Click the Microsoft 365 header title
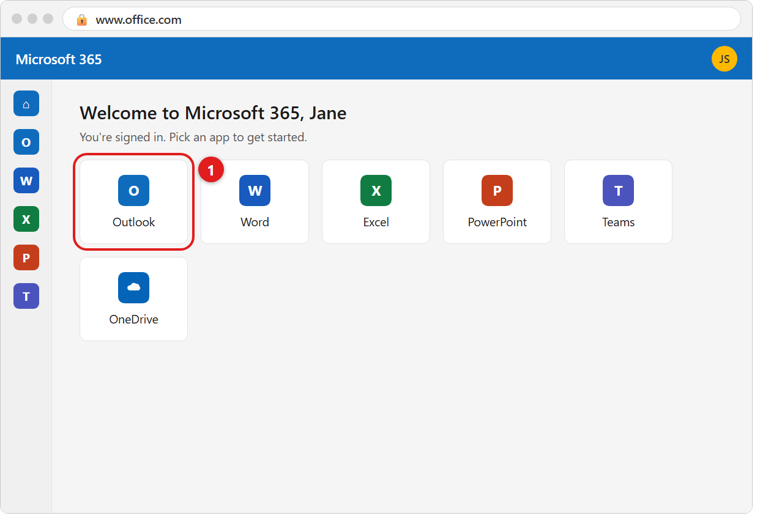The width and height of the screenshot is (771, 532). (x=59, y=59)
